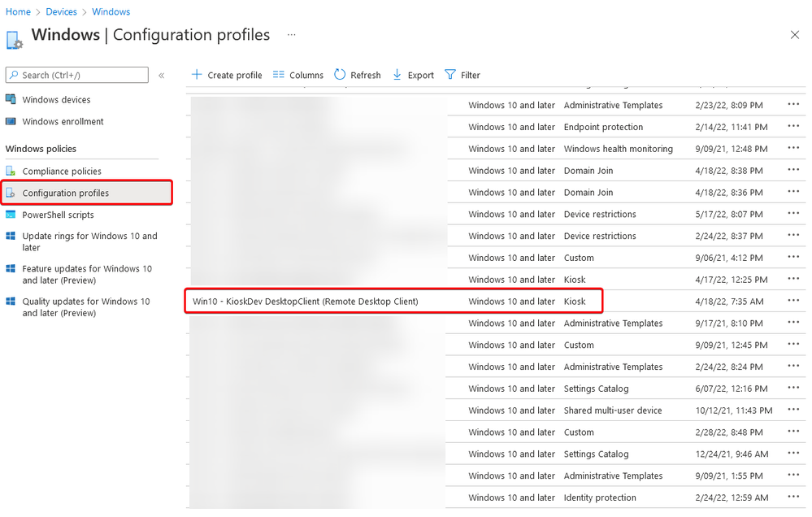Open ellipsis menu for 4/18/22, 8:36 PM row
812x517 pixels.
pyautogui.click(x=793, y=191)
